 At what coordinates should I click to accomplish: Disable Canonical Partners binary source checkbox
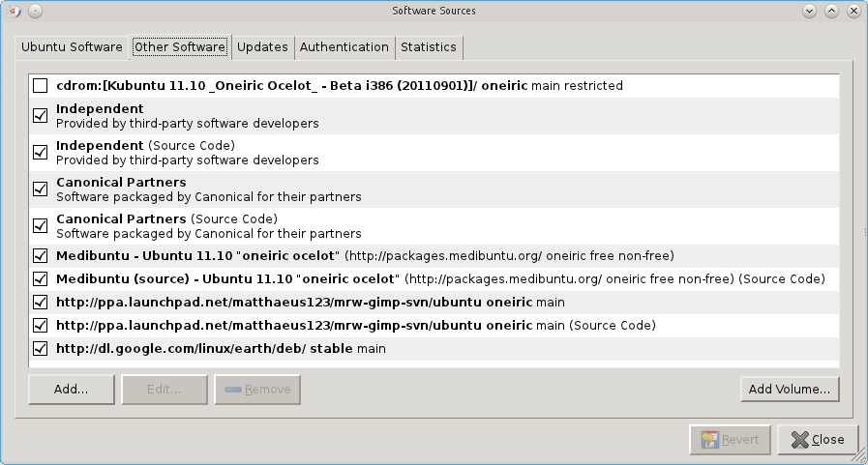41,189
